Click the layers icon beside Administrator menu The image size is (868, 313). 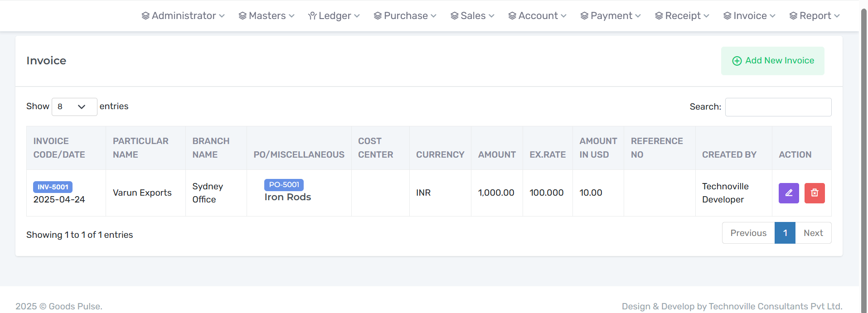[x=145, y=15]
